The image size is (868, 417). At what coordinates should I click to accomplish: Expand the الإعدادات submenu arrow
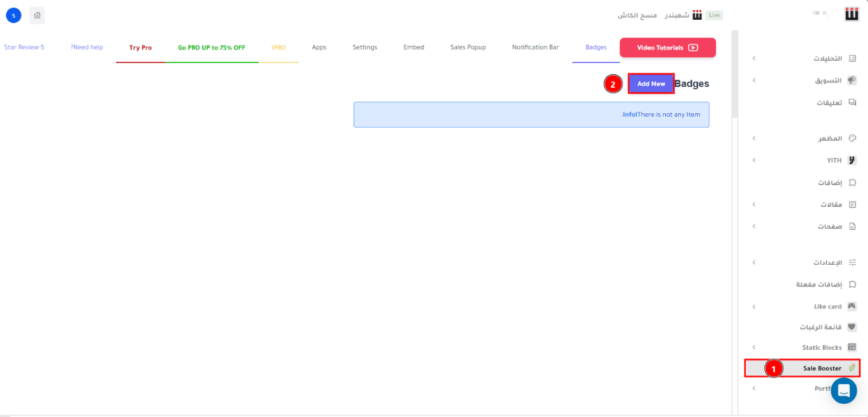(754, 262)
